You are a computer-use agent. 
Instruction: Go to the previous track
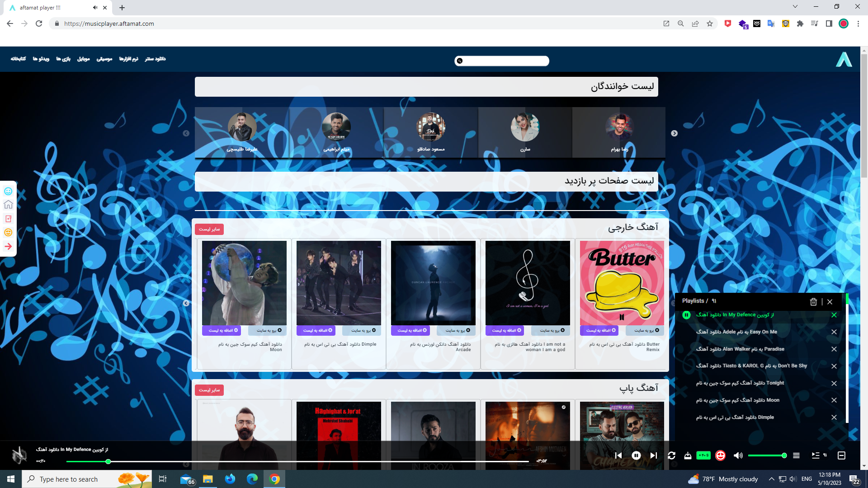coord(618,455)
